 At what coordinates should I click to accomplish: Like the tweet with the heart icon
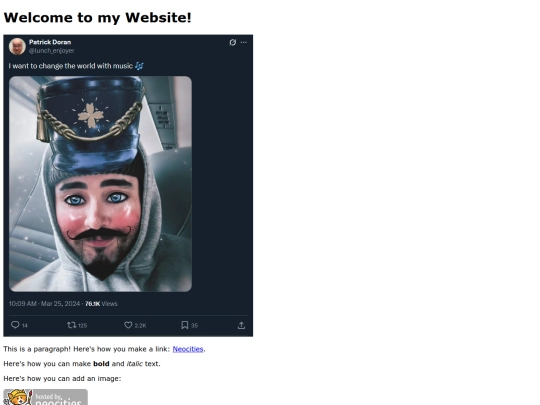(128, 325)
